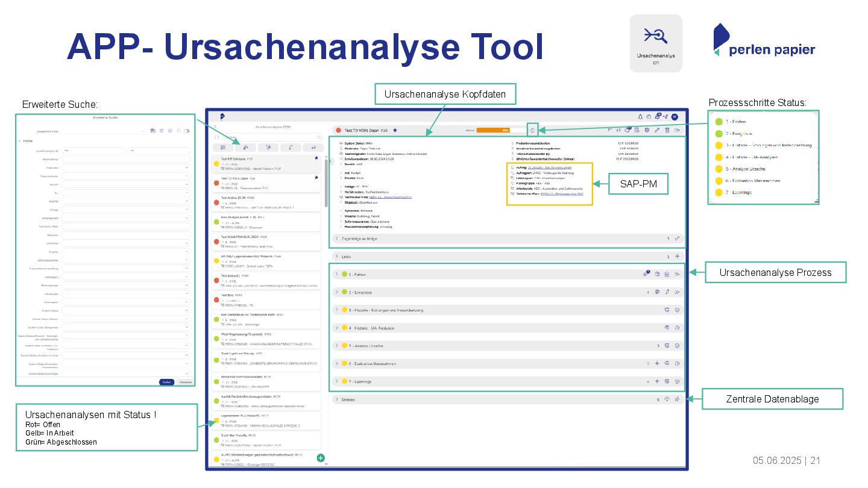Viewport: 868px width, 488px height.
Task: Open the notifications bell icon
Action: 640,117
